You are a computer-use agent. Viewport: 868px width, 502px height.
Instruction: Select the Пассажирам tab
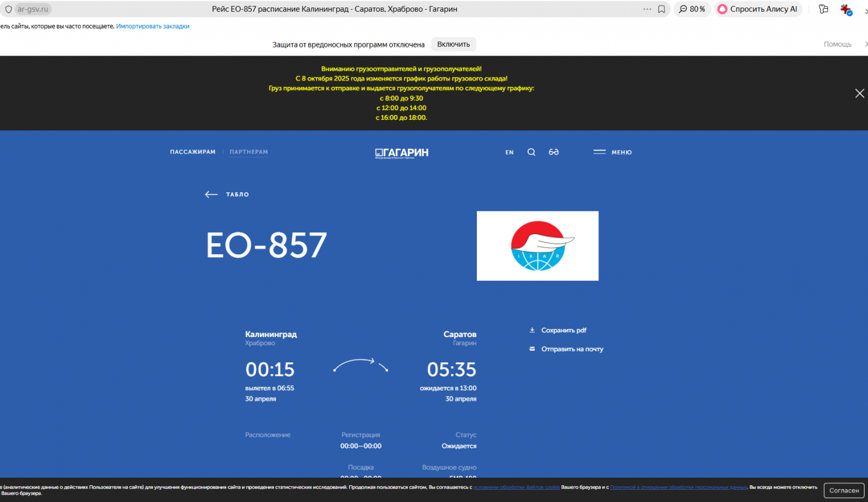coord(193,152)
